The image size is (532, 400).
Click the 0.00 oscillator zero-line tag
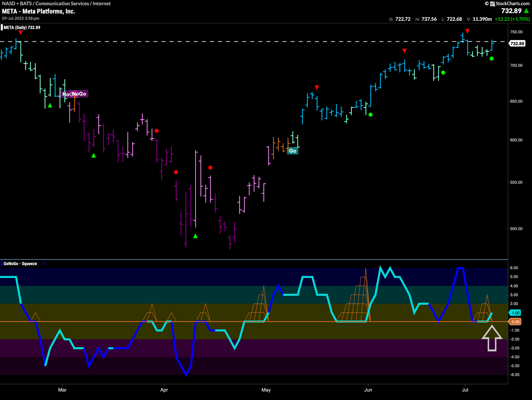(515, 322)
